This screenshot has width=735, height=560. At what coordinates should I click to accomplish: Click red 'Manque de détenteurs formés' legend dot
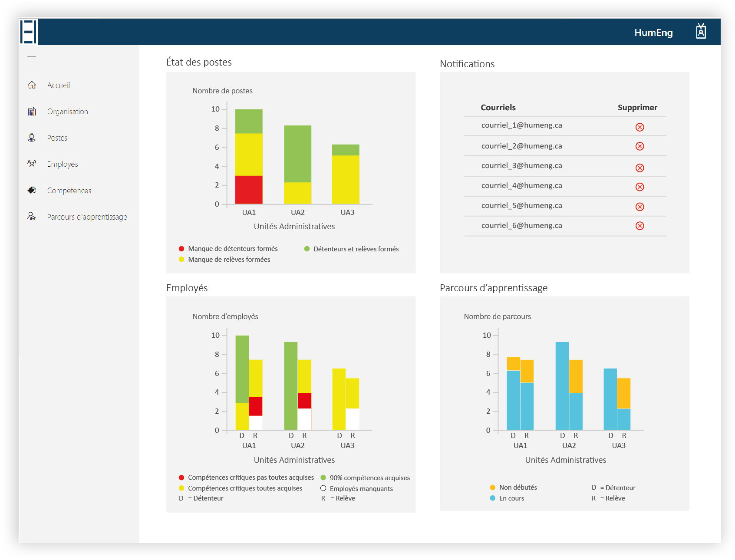181,249
